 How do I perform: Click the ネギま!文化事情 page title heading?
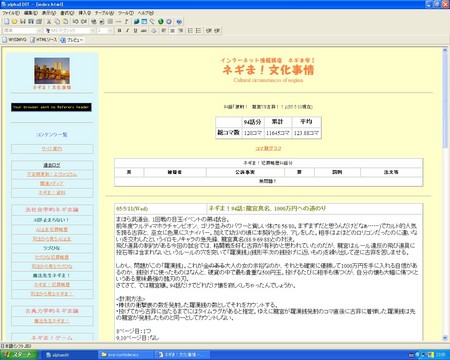[268, 70]
